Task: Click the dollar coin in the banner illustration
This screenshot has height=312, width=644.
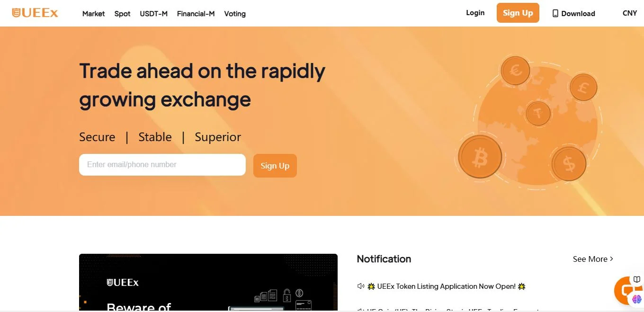Action: pos(569,163)
